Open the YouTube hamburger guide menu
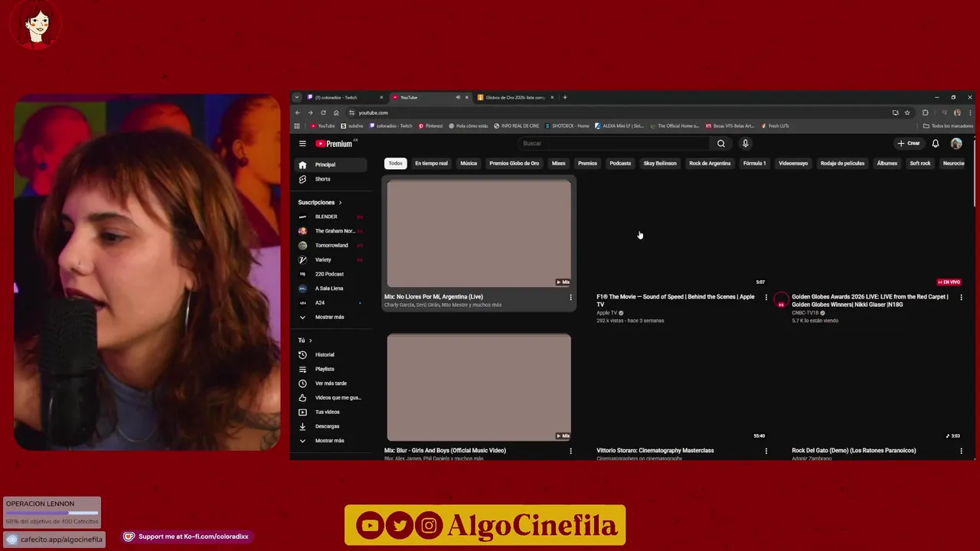This screenshot has width=980, height=551. 302,143
